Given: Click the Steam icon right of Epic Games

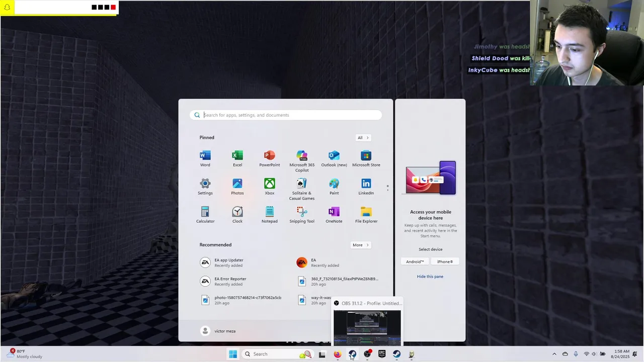Looking at the screenshot, I should [x=397, y=354].
